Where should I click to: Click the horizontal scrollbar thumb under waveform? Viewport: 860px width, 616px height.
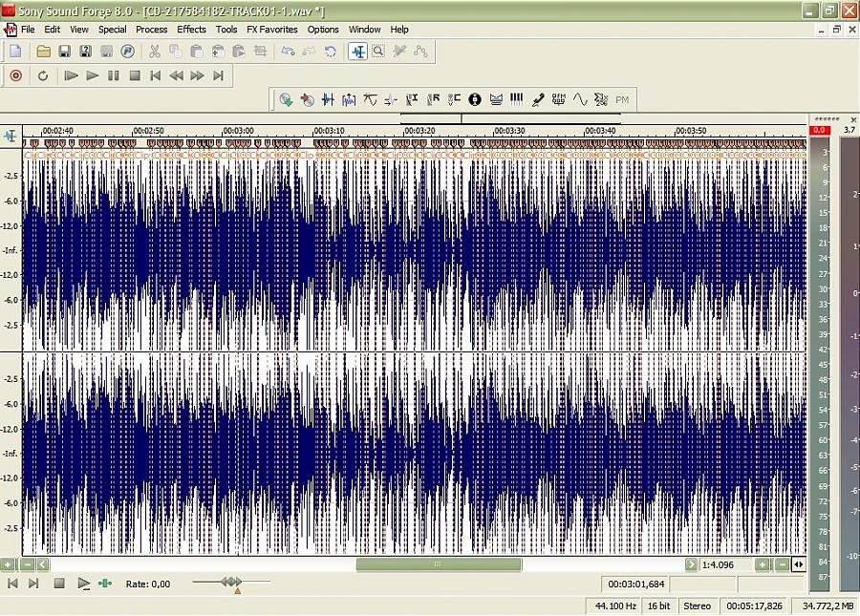439,564
